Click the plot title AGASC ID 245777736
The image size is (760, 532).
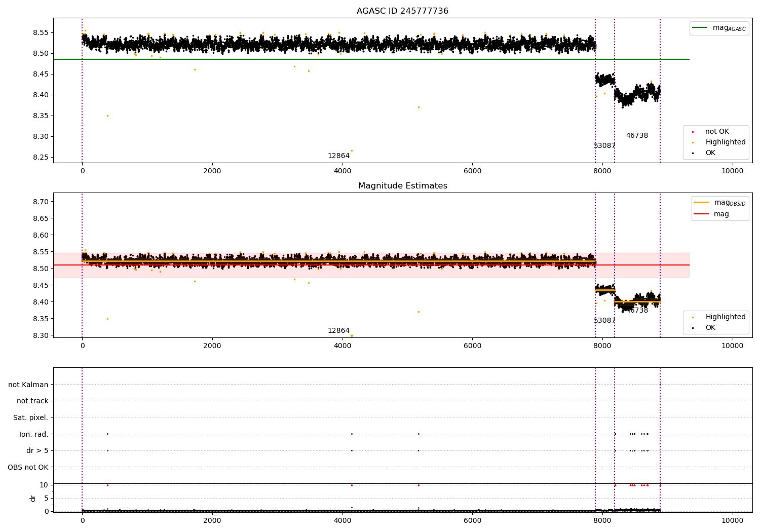(x=402, y=11)
